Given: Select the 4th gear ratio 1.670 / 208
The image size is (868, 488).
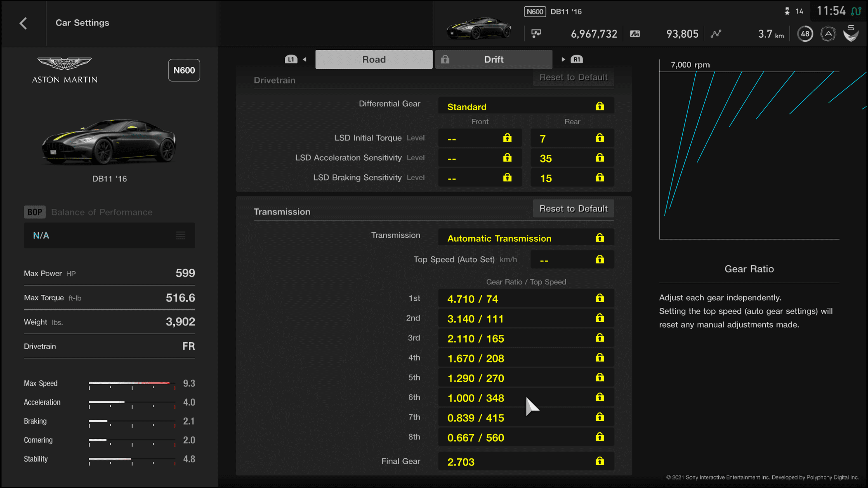Looking at the screenshot, I should 526,358.
